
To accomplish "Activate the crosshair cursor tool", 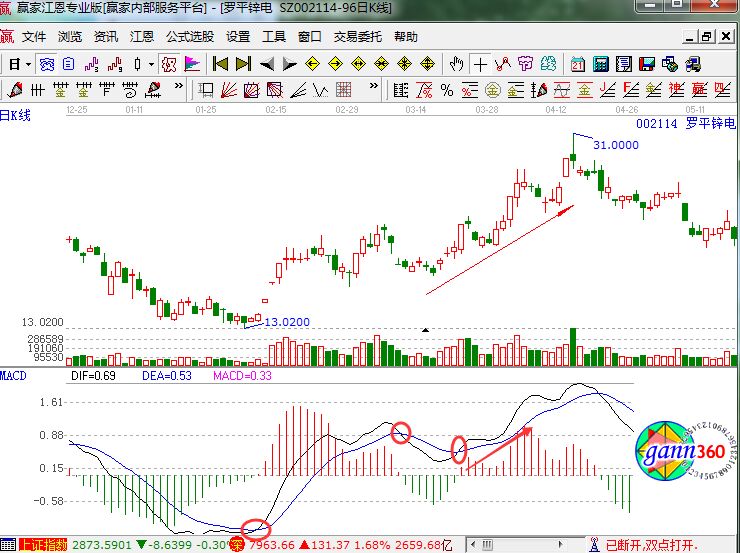I will pyautogui.click(x=481, y=64).
